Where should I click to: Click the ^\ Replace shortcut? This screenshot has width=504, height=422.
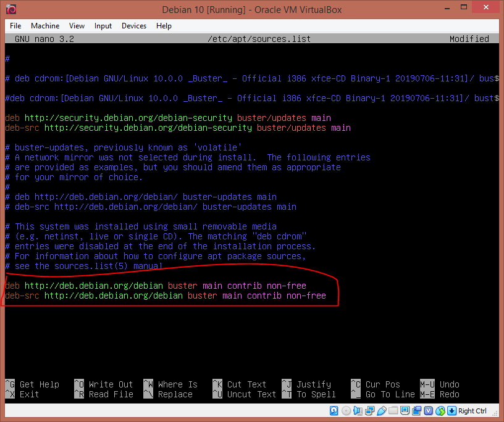[x=168, y=394]
